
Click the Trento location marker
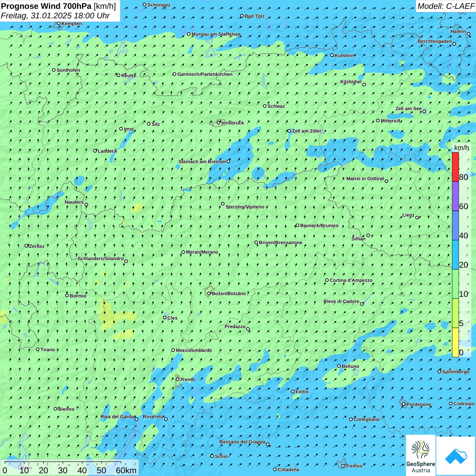pyautogui.click(x=177, y=379)
